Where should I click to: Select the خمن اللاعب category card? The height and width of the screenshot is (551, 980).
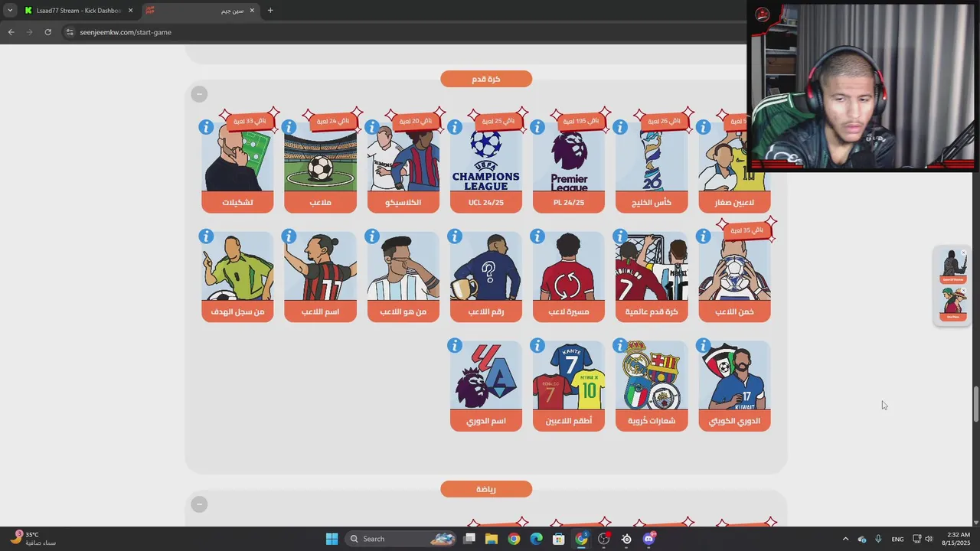734,277
